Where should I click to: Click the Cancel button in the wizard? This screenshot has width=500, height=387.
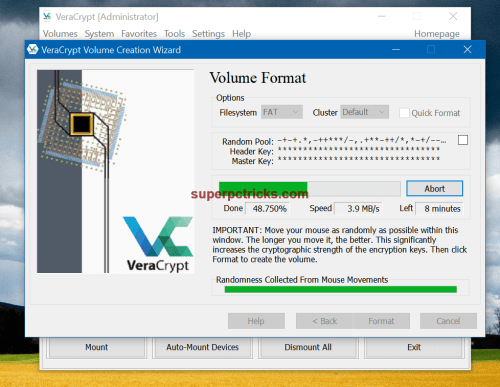[x=448, y=321]
